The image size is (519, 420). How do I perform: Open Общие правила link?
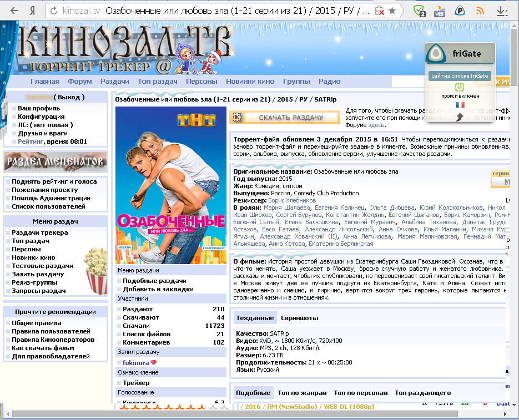[x=37, y=323]
